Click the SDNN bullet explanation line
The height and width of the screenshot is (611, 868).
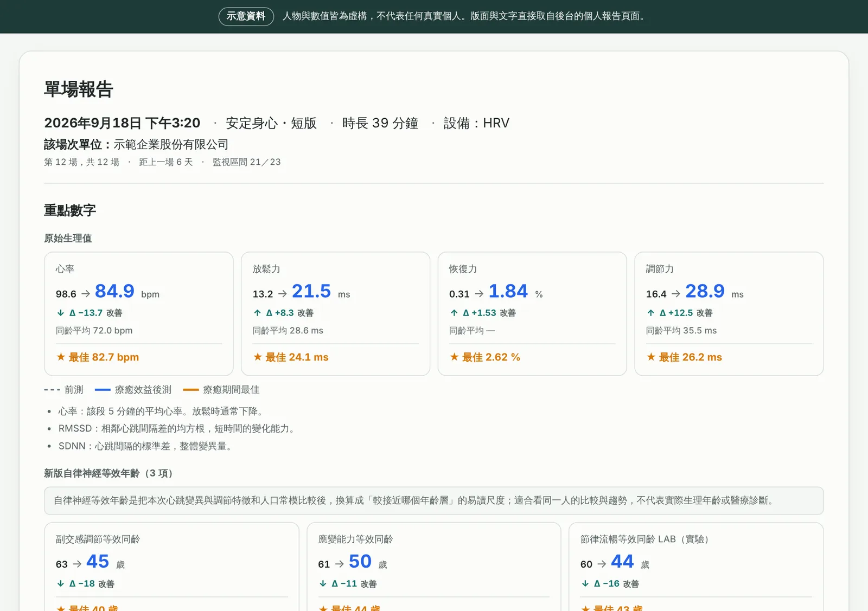pos(146,446)
